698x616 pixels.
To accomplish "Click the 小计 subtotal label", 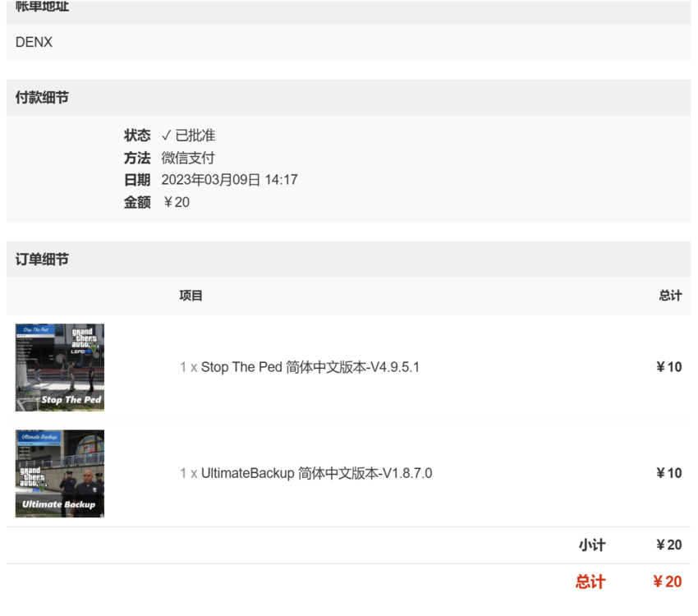I will [591, 545].
